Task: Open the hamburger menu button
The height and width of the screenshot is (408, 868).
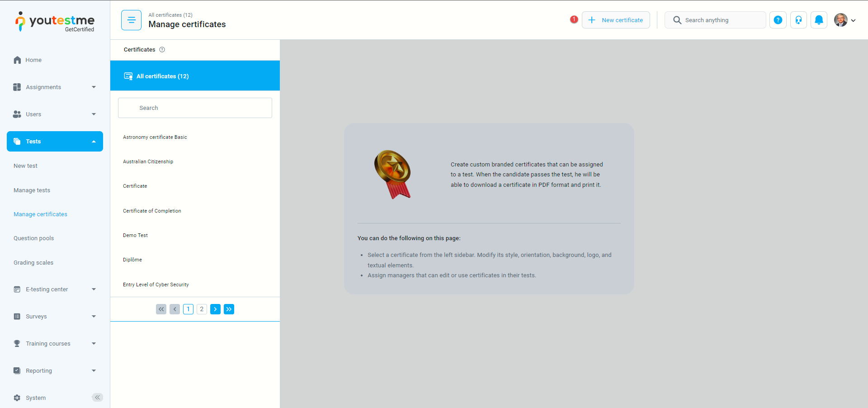Action: (132, 20)
